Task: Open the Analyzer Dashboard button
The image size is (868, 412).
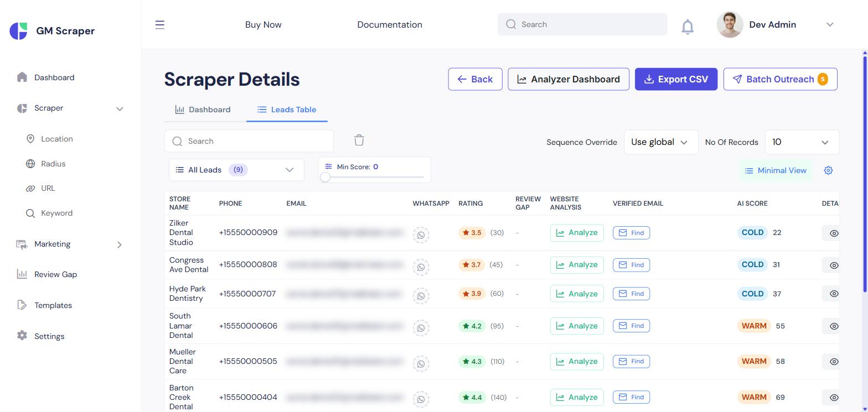Action: point(569,79)
